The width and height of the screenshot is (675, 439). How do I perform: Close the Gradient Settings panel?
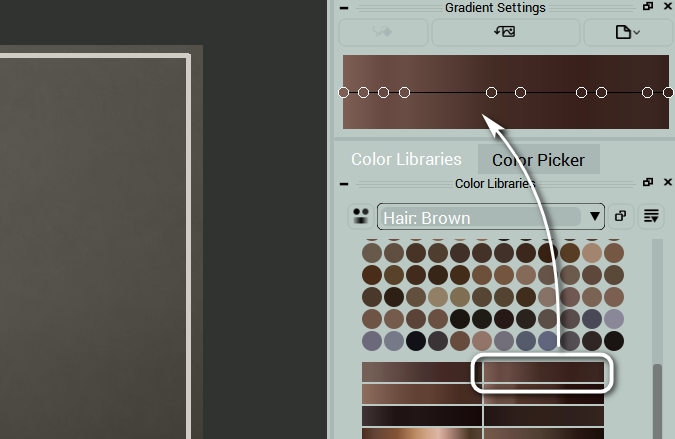pos(668,6)
